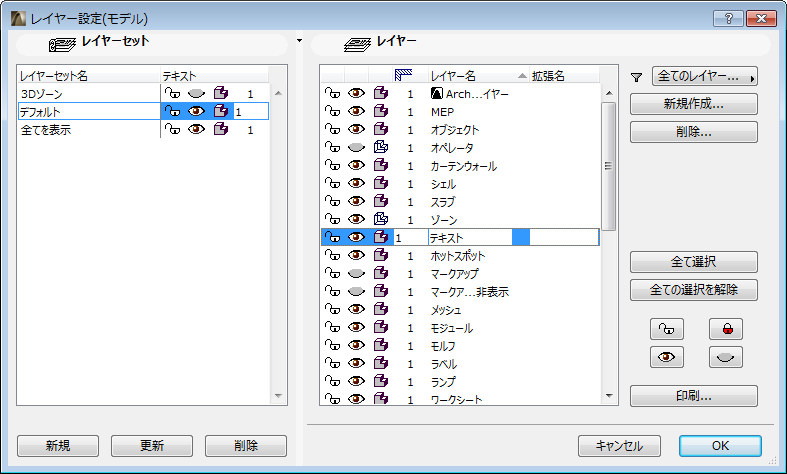The width and height of the screenshot is (787, 474).
Task: Click wireframe/solid icon of オペレータ layer
Action: point(381,147)
